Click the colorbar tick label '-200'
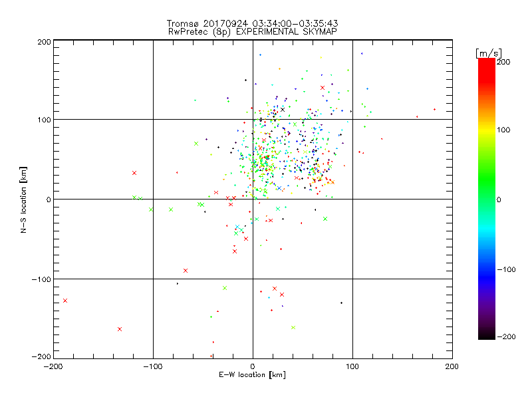This screenshot has width=532, height=399. click(x=506, y=336)
